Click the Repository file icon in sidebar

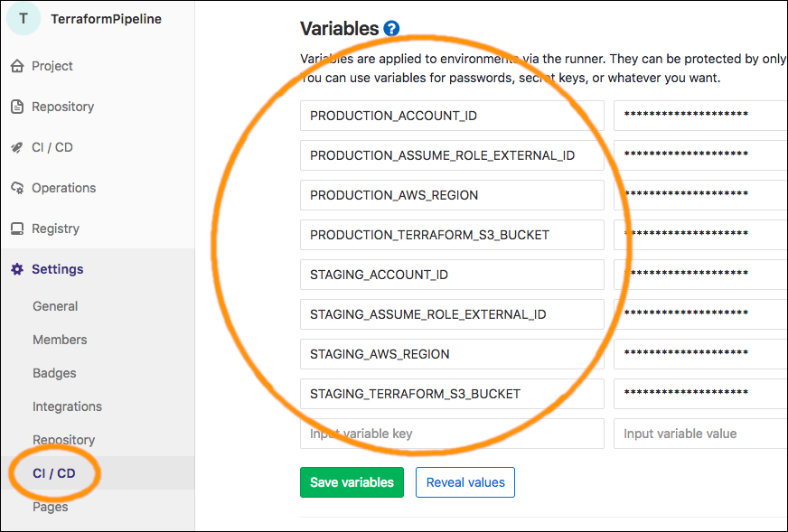click(x=16, y=107)
